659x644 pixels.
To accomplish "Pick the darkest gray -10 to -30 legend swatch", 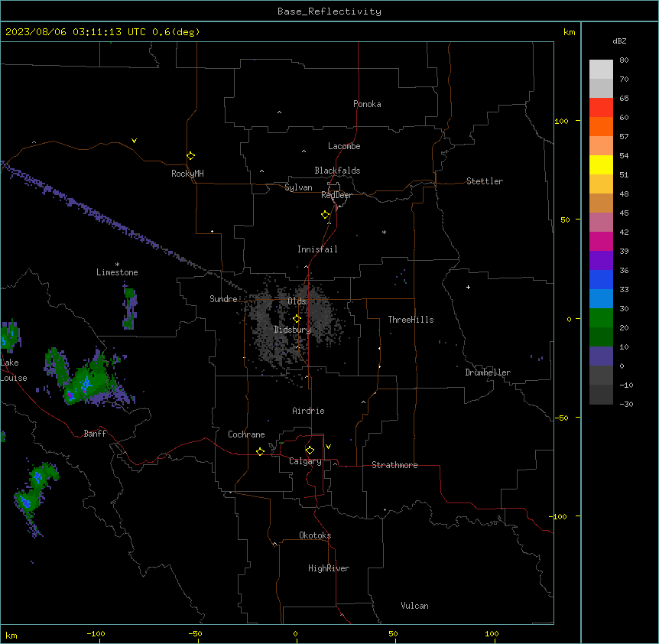I will tap(601, 395).
